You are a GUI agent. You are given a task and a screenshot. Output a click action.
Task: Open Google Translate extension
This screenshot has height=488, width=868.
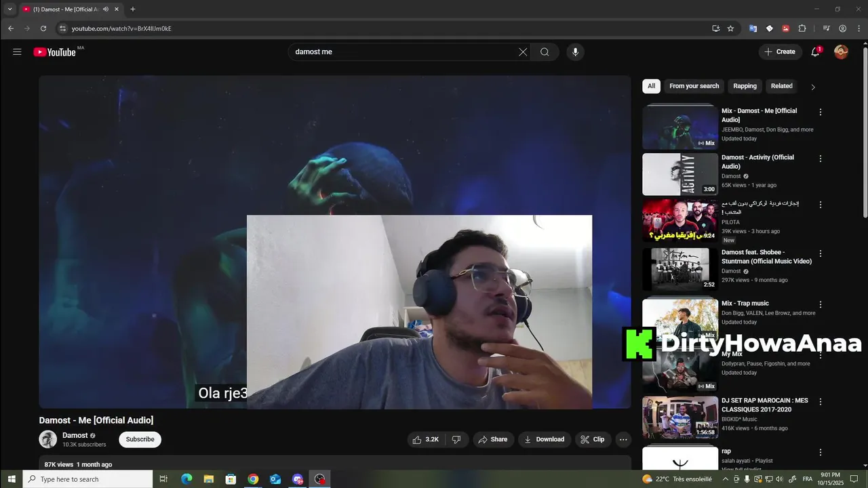click(753, 28)
